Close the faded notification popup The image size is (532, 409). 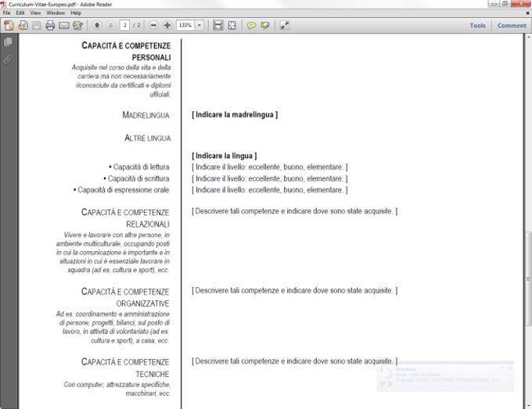(509, 368)
